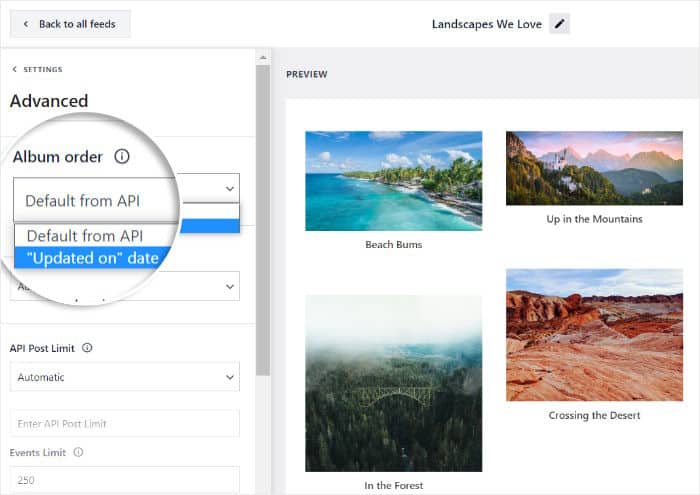
Task: Select the "Updated on" date option
Action: pyautogui.click(x=93, y=258)
